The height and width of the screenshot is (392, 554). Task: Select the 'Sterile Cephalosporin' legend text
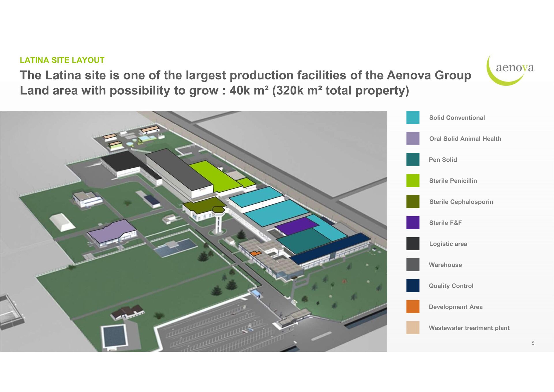tap(461, 202)
